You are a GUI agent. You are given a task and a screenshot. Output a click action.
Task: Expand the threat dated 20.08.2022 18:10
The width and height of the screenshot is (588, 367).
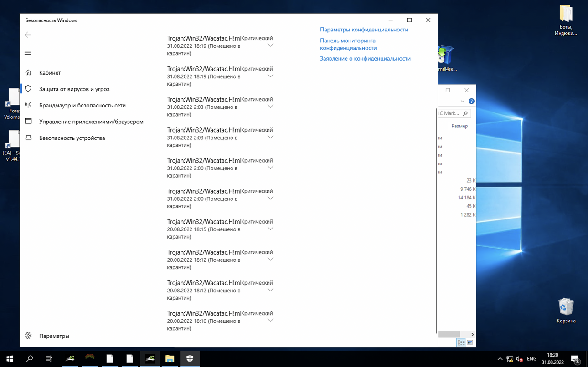270,320
